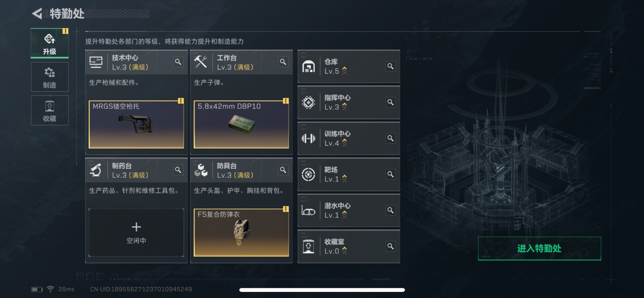The image size is (644, 298).
Task: Add production in idle 空闲中 slot
Action: click(x=136, y=232)
